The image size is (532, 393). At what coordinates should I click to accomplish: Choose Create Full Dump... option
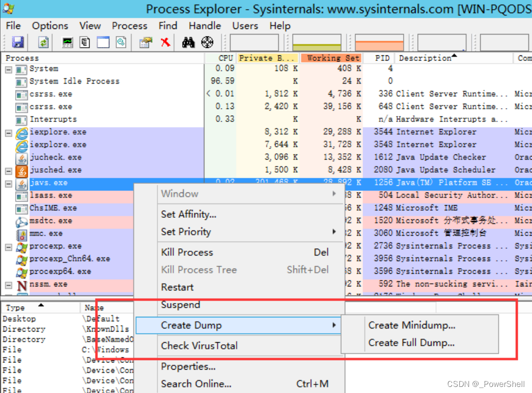point(420,343)
